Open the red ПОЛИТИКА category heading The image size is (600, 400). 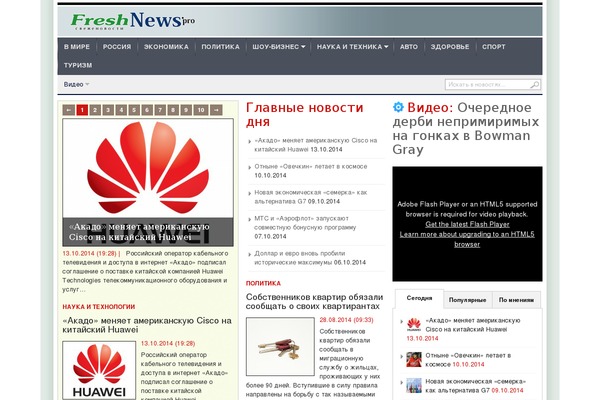[263, 283]
